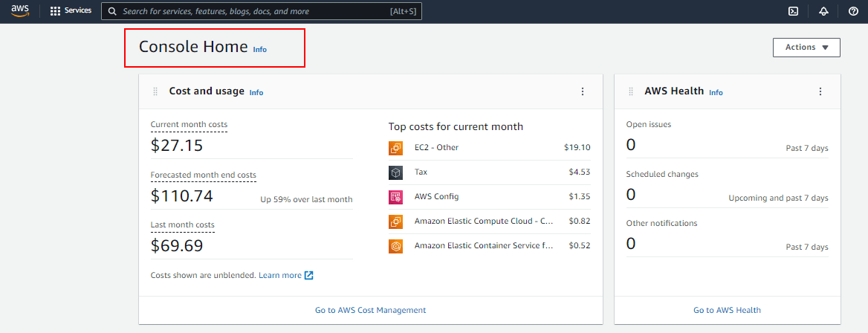Click the $19.10 cost amount
Image resolution: width=868 pixels, height=333 pixels.
point(577,147)
